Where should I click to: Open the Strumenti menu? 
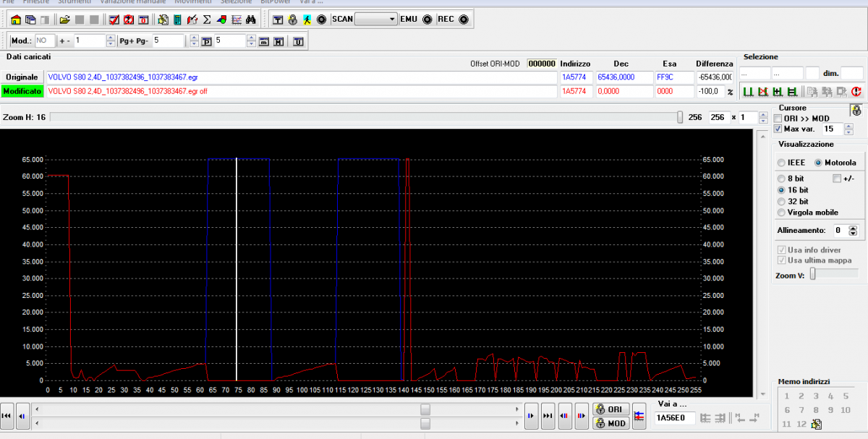tap(73, 2)
